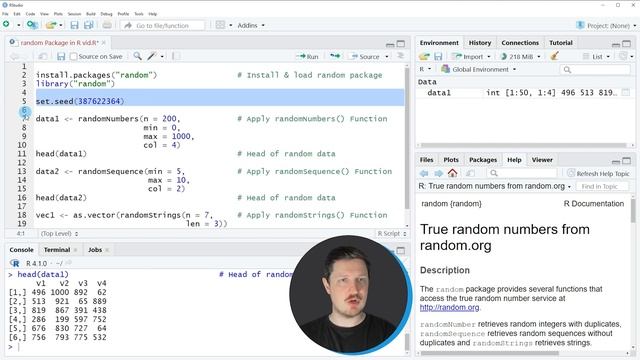Switch to the Tutorial tab

560,43
